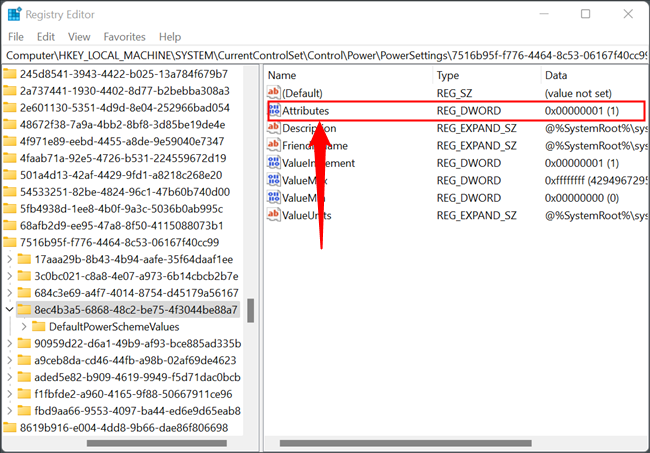Click folder icon of key 8619b916-e004-4dd8-9b66-dae86f806698
The image size is (650, 453).
point(10,427)
